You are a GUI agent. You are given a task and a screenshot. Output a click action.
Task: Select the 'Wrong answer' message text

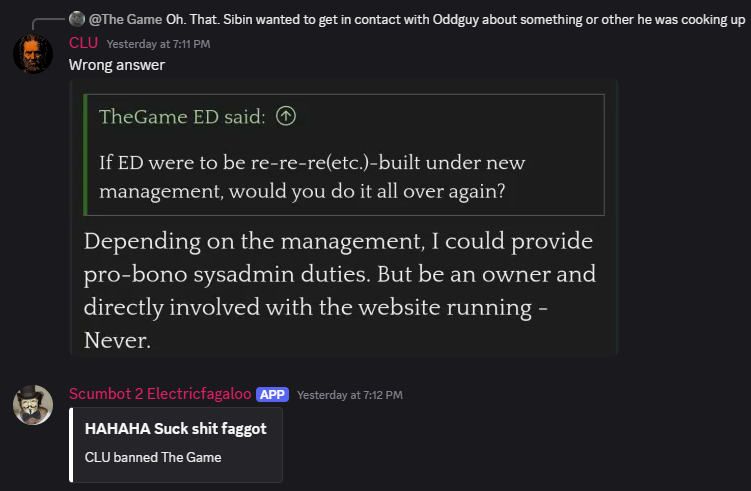coord(116,65)
